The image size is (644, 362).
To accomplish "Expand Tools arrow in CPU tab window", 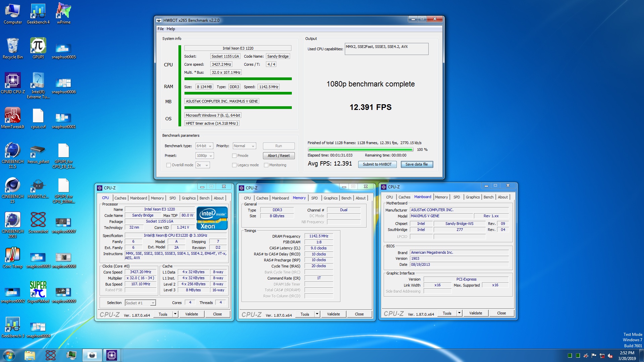I will [175, 314].
